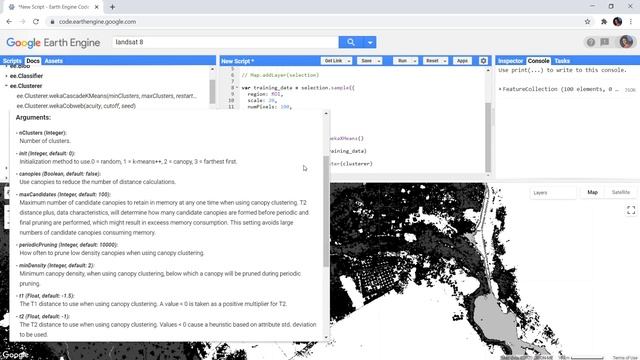
Task: Select ee.Clusterer.wekaCascadeKMeans doc entry
Action: coord(106,96)
